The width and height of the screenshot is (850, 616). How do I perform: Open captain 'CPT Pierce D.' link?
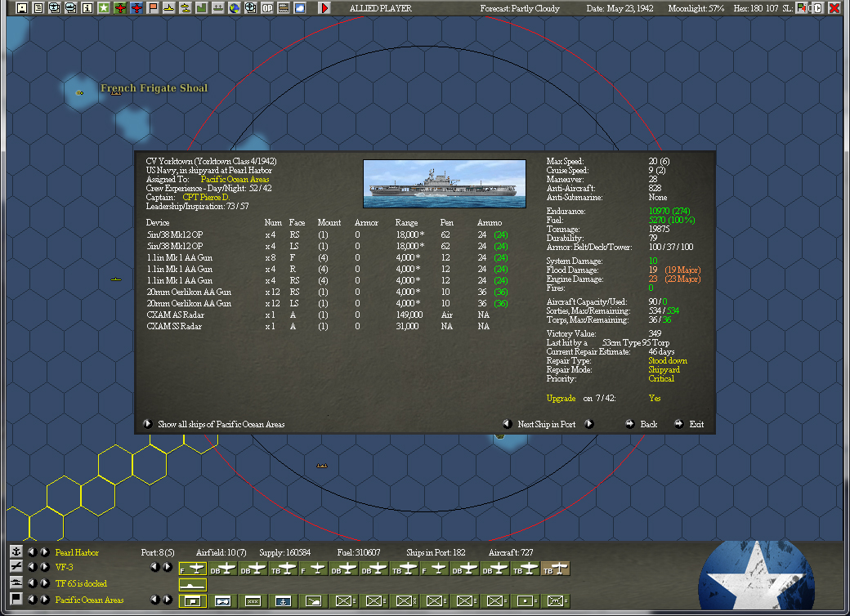[x=206, y=197]
